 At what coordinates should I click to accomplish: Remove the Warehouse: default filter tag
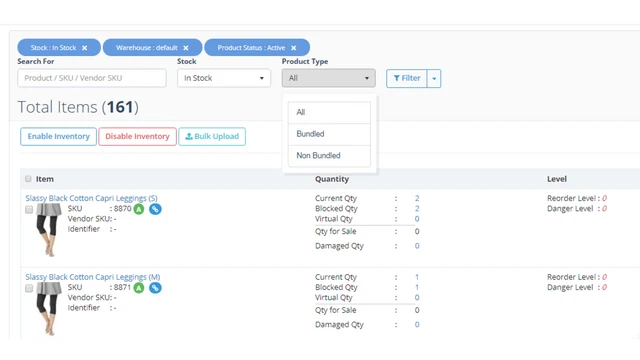pos(186,48)
